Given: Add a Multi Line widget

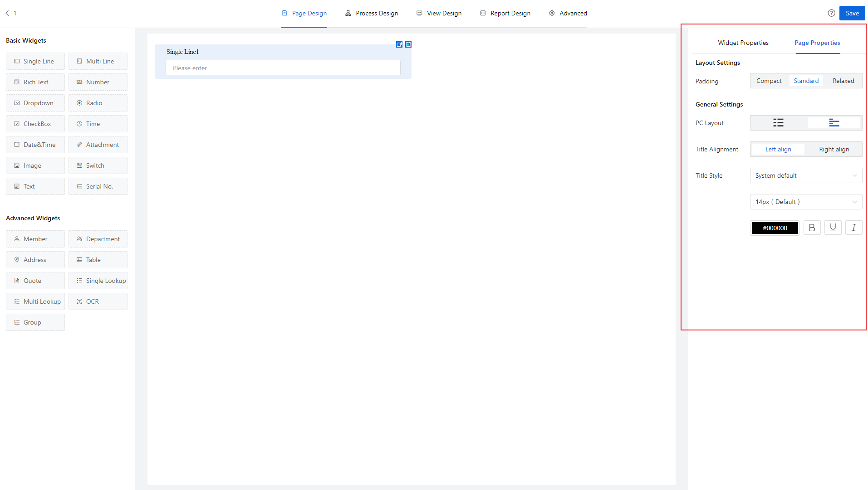Looking at the screenshot, I should [98, 61].
